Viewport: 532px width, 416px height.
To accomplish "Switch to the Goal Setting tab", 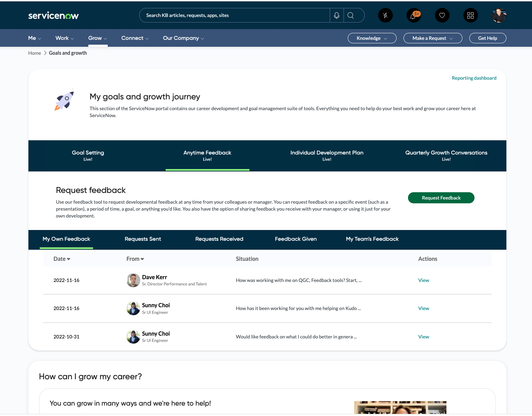I will click(88, 156).
